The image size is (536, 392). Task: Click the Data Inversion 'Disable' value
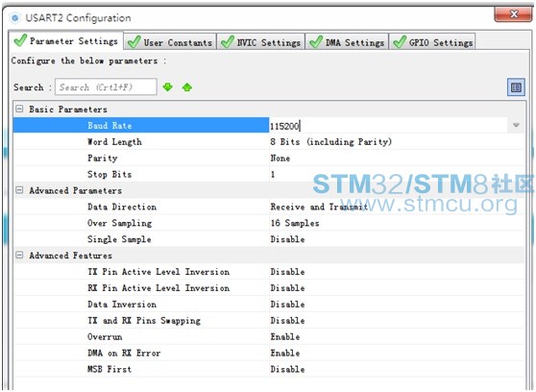tap(287, 305)
